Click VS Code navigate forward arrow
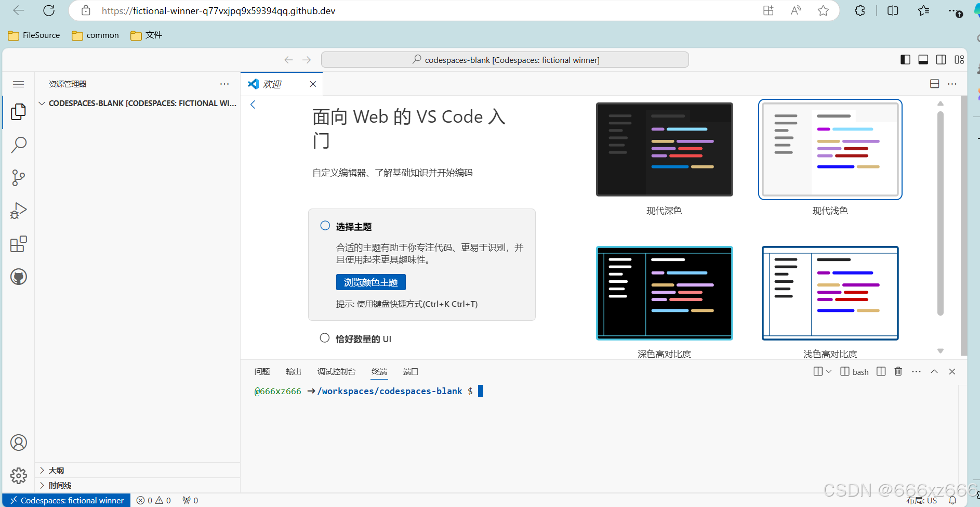 (x=307, y=60)
